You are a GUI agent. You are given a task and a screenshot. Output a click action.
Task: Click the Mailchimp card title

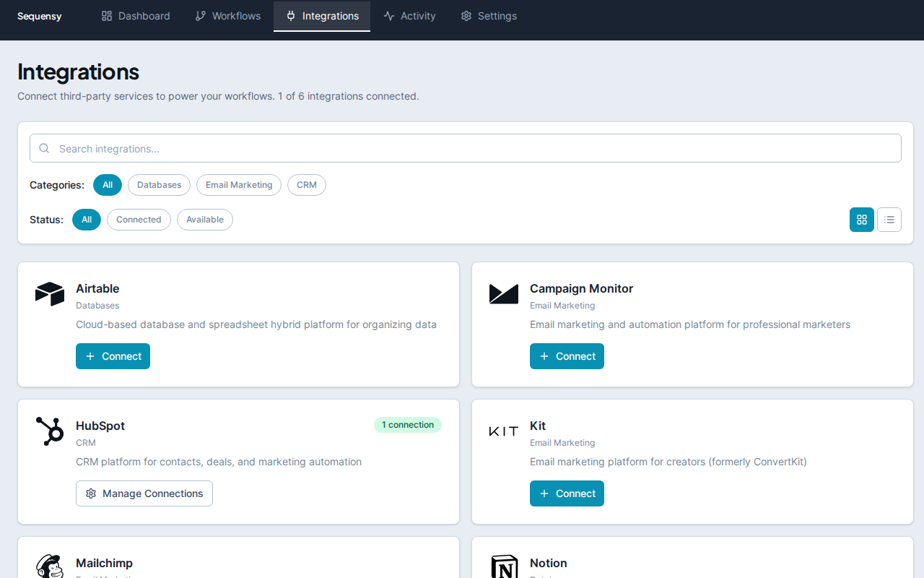tap(104, 563)
